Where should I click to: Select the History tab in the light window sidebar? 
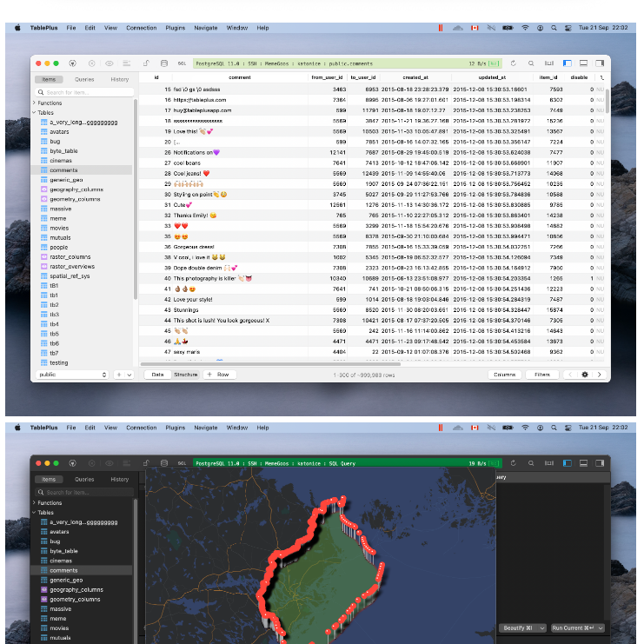120,79
